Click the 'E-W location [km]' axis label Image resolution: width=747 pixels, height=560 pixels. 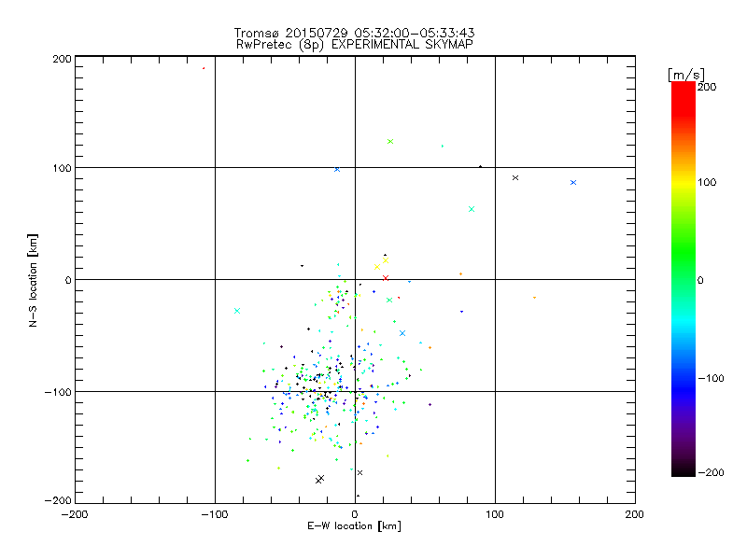pyautogui.click(x=354, y=525)
